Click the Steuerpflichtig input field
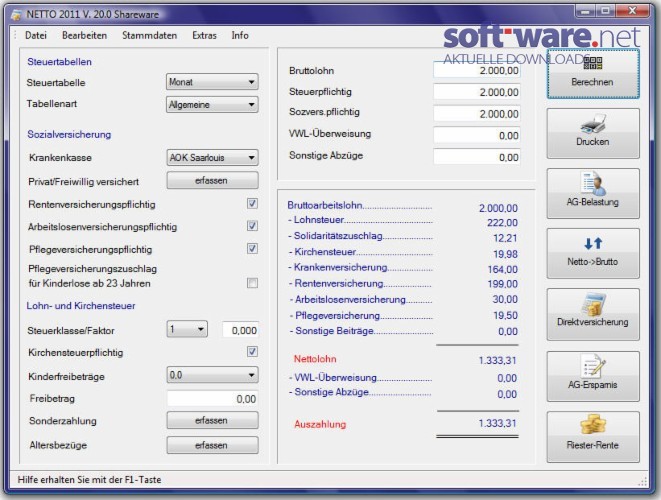This screenshot has height=500, width=661. pyautogui.click(x=477, y=92)
